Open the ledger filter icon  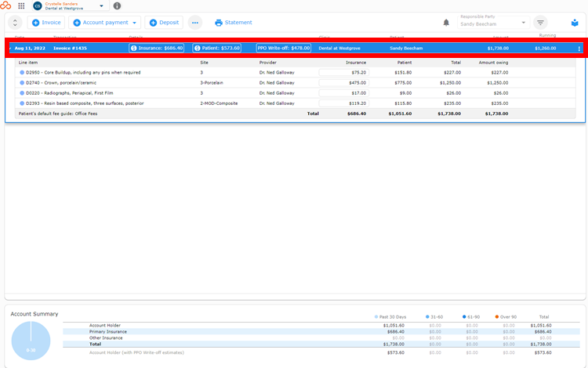540,23
